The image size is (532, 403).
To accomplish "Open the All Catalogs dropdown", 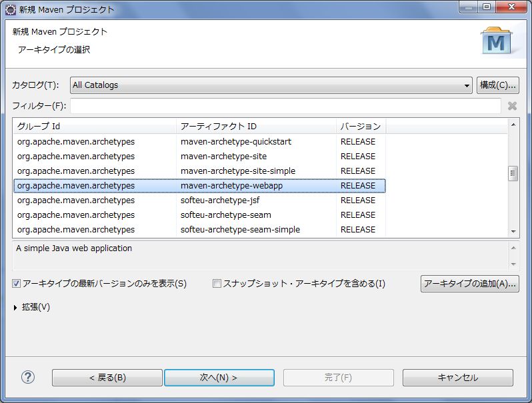I will 271,85.
